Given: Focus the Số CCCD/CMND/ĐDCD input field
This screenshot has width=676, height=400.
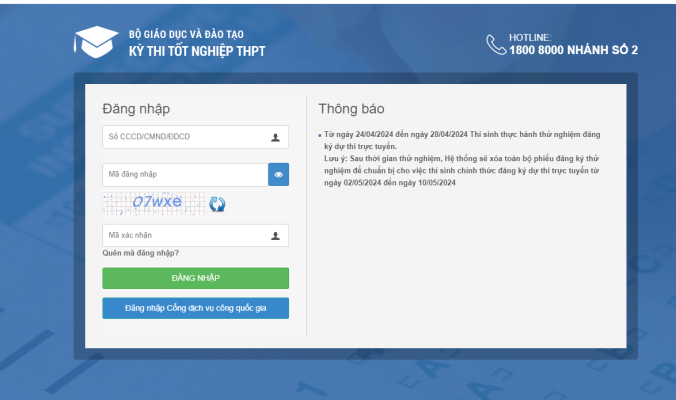Looking at the screenshot, I should point(183,138).
